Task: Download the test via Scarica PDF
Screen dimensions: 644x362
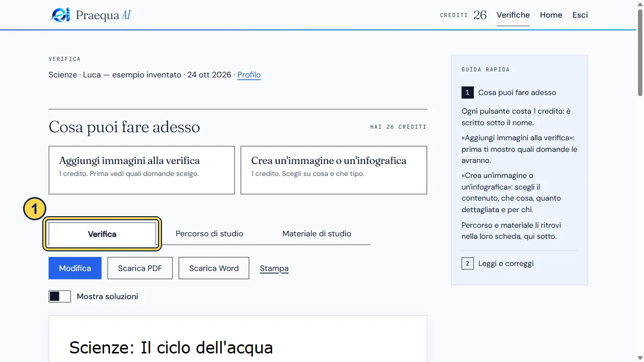Action: [140, 268]
